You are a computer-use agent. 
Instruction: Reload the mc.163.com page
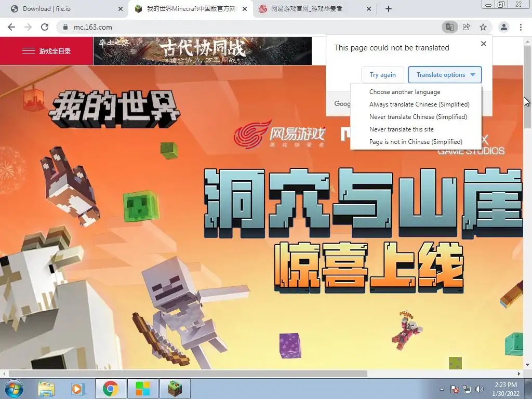[45, 27]
